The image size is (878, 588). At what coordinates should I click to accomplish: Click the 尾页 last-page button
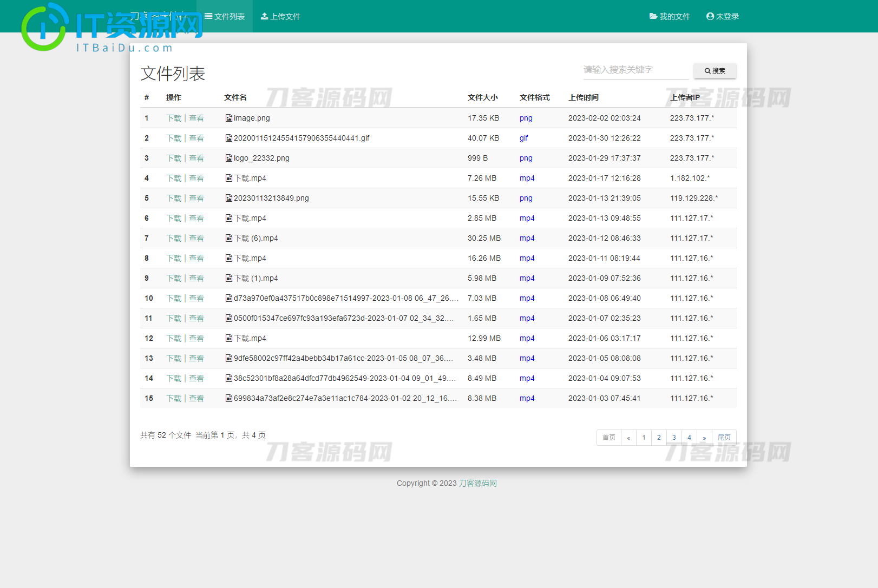[x=724, y=438]
